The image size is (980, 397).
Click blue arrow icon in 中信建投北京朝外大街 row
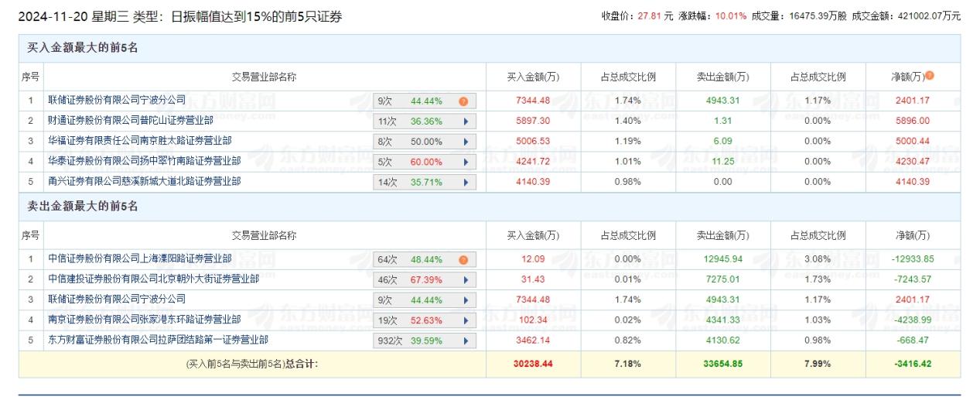(466, 279)
